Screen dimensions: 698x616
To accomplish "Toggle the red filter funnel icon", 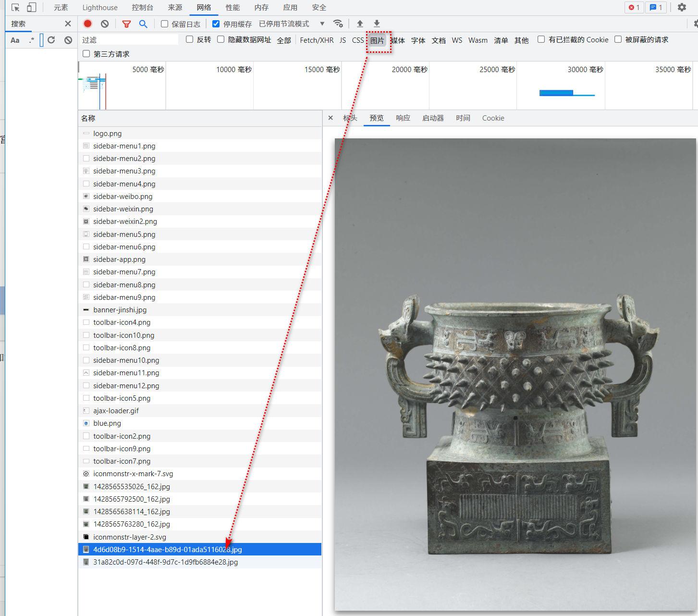I will coord(126,24).
